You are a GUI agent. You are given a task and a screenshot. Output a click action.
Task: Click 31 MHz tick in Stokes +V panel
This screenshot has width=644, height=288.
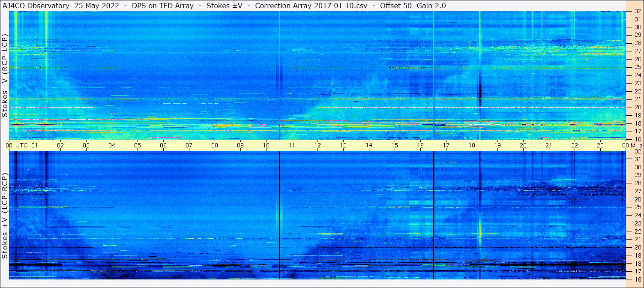[638, 159]
